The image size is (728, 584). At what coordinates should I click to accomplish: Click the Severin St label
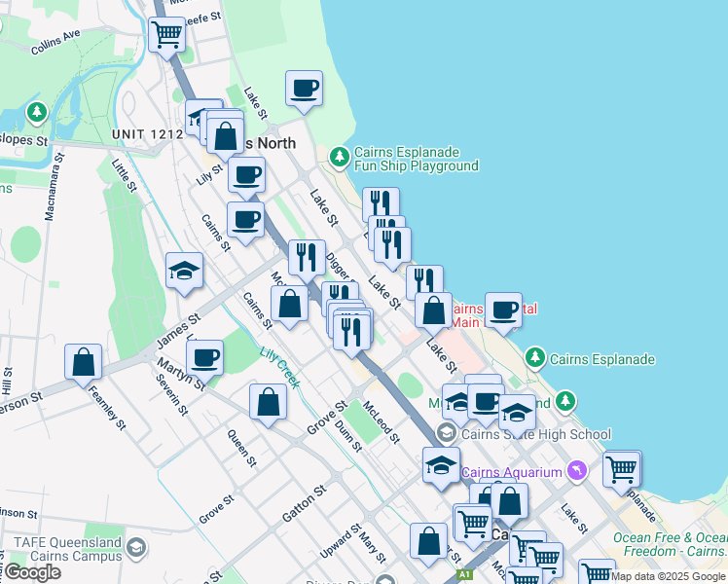pyautogui.click(x=172, y=394)
